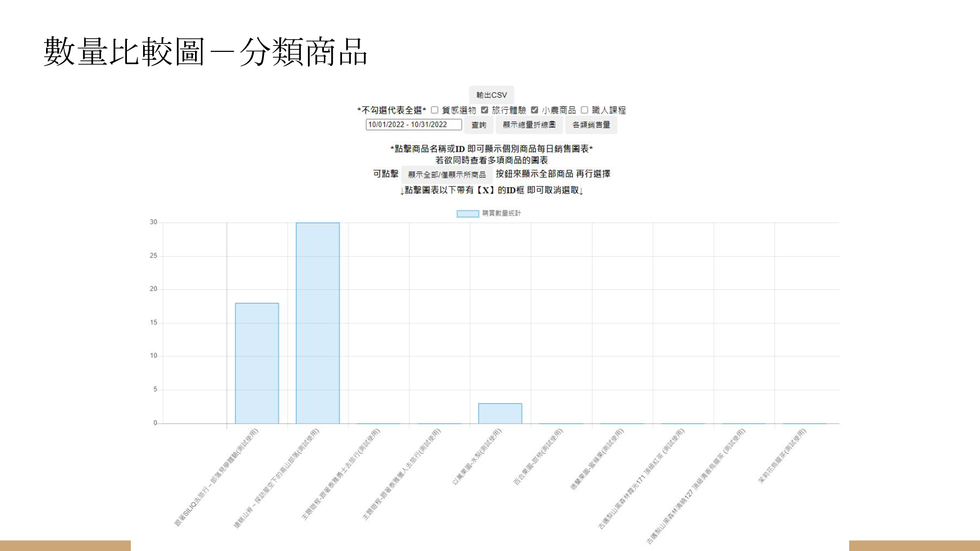Open the 顯示總量折線圖 total line chart

[529, 125]
